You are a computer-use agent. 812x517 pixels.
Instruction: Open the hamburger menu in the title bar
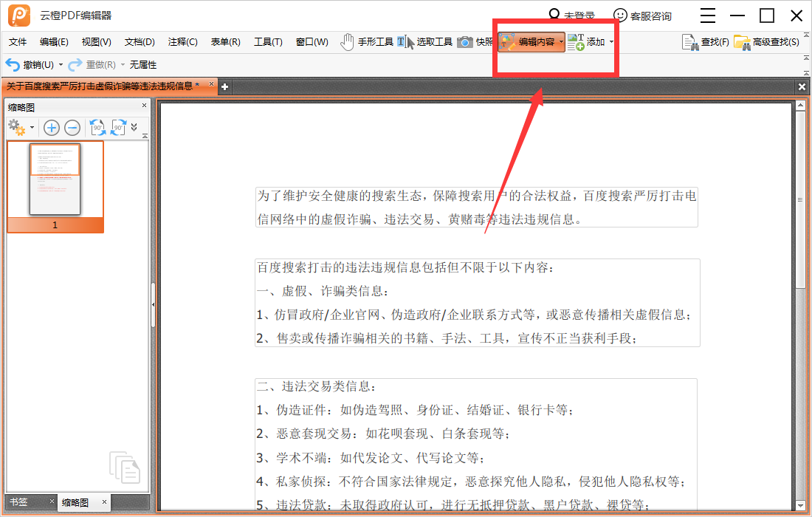tap(708, 16)
